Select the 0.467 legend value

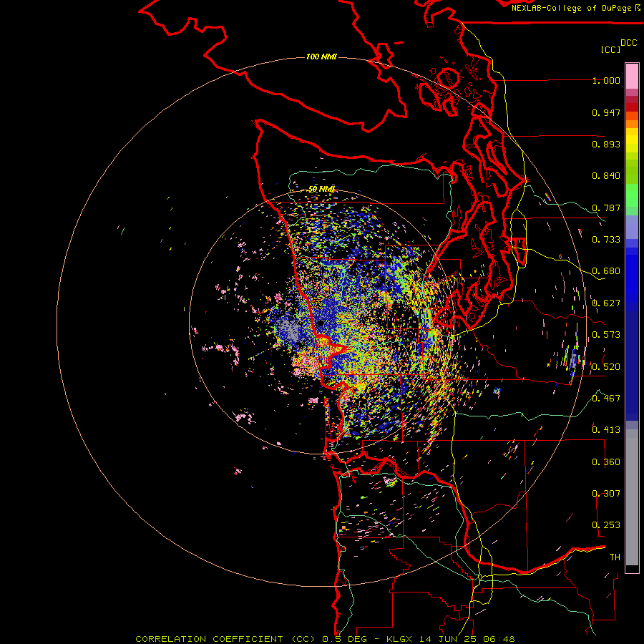[606, 399]
